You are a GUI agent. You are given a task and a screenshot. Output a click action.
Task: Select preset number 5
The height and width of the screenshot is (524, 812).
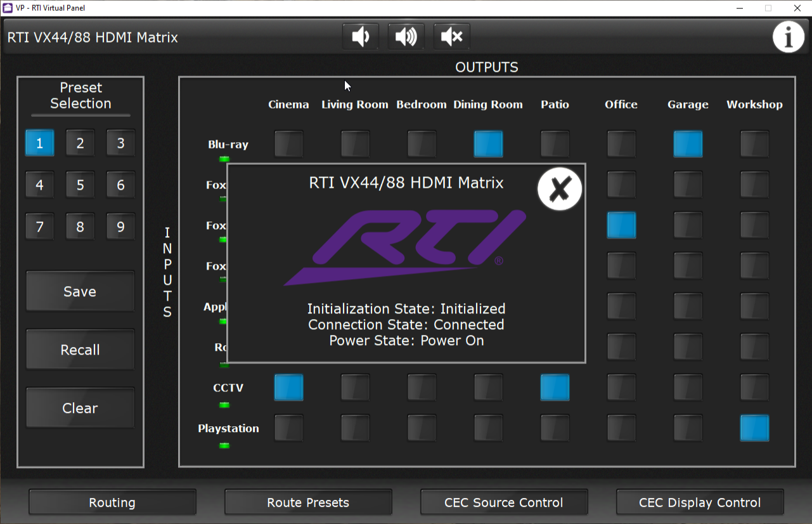point(80,185)
